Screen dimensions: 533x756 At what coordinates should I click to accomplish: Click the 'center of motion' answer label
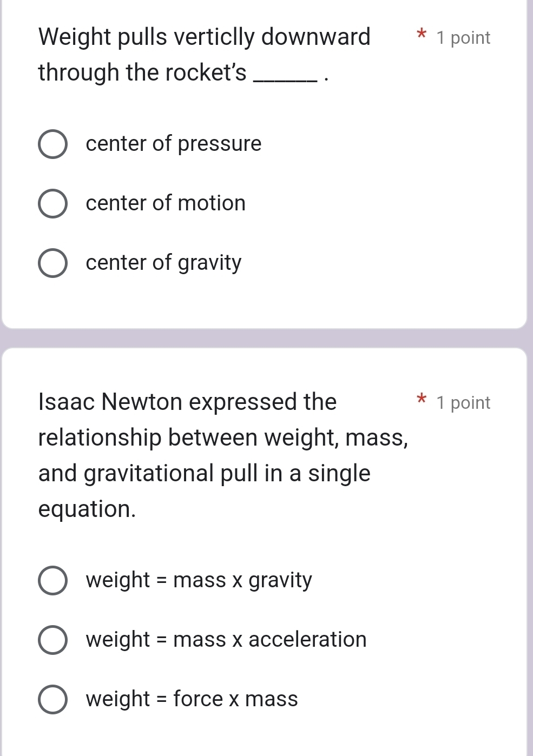[x=166, y=203]
